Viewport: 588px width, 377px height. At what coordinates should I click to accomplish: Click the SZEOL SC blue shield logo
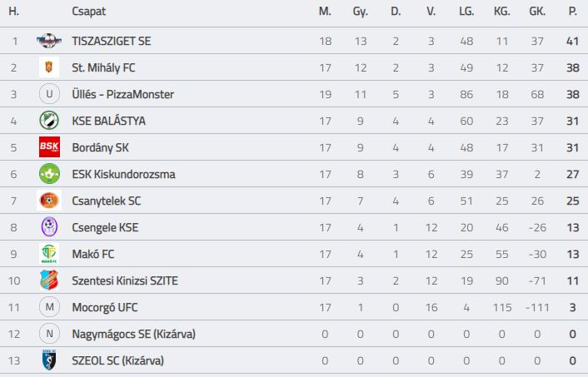click(x=49, y=360)
